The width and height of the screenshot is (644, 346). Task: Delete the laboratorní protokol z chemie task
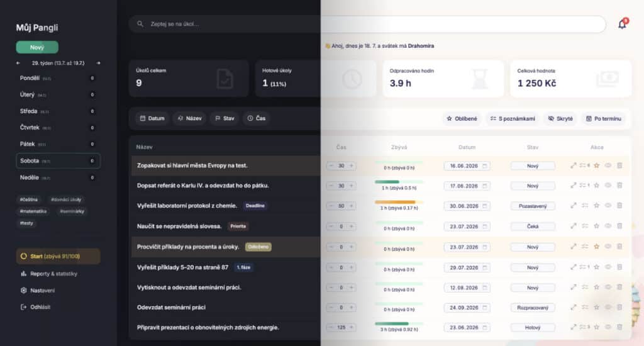point(619,206)
